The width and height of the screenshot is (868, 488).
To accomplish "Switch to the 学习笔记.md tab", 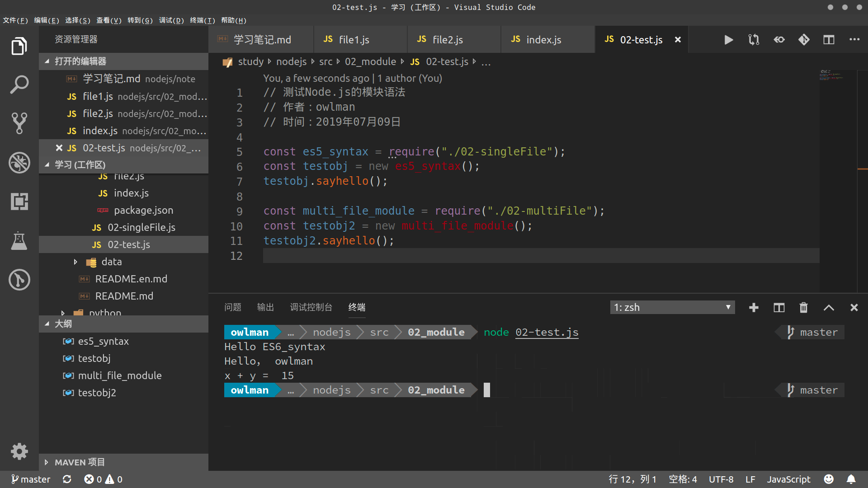I will [x=261, y=40].
